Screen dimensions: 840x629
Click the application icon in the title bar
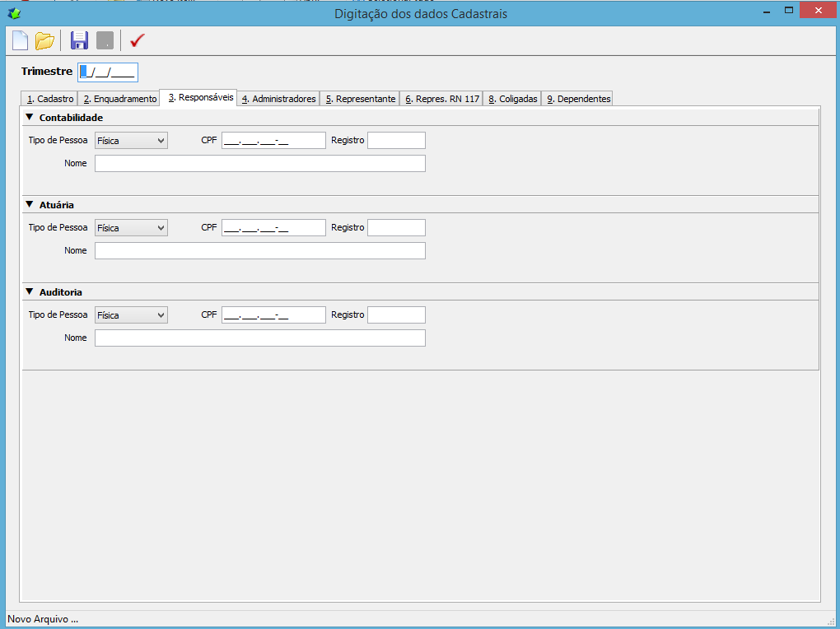pos(15,13)
